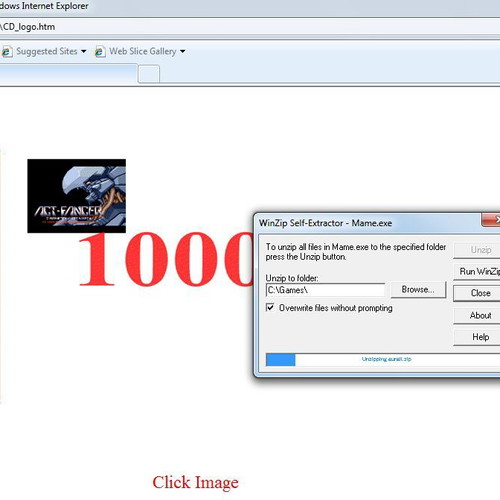The width and height of the screenshot is (500, 500).
Task: Click the Unzip to folder path field
Action: pos(325,290)
